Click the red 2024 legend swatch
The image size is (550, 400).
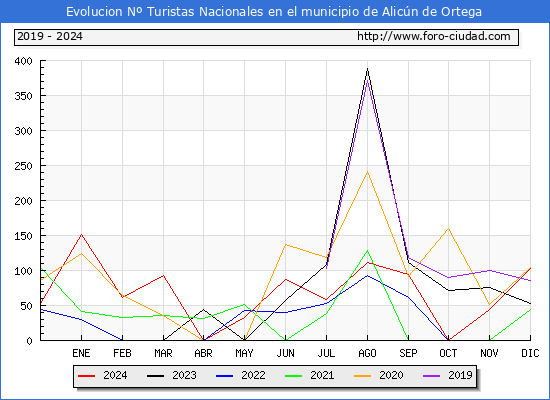[86, 376]
